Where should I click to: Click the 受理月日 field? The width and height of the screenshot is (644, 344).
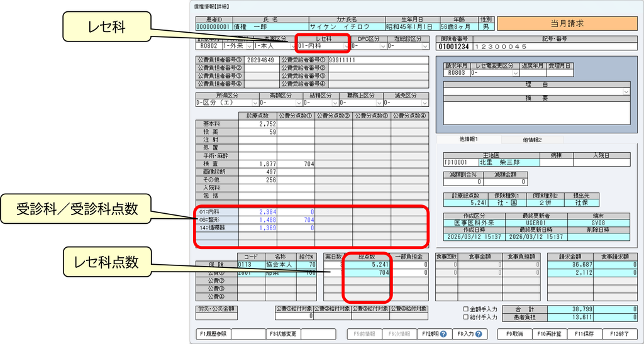click(x=560, y=73)
